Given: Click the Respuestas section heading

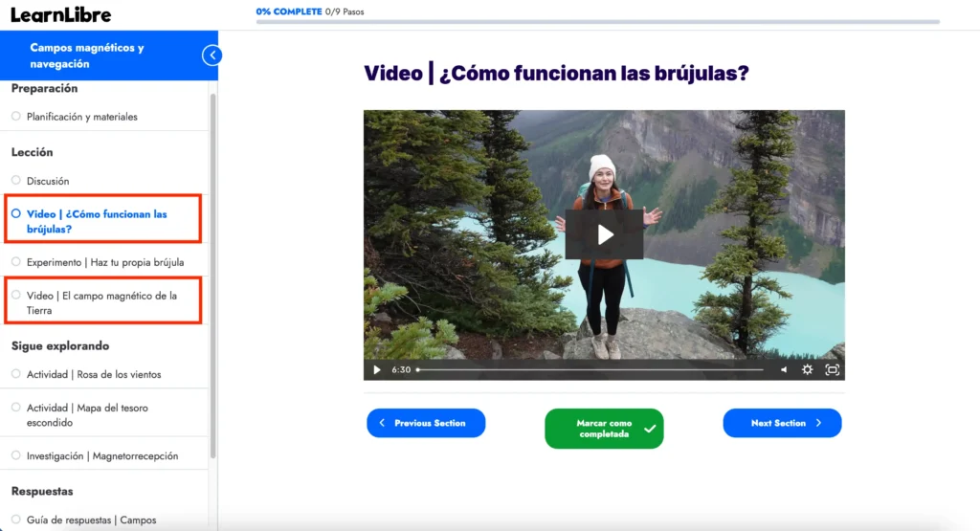Looking at the screenshot, I should (42, 492).
